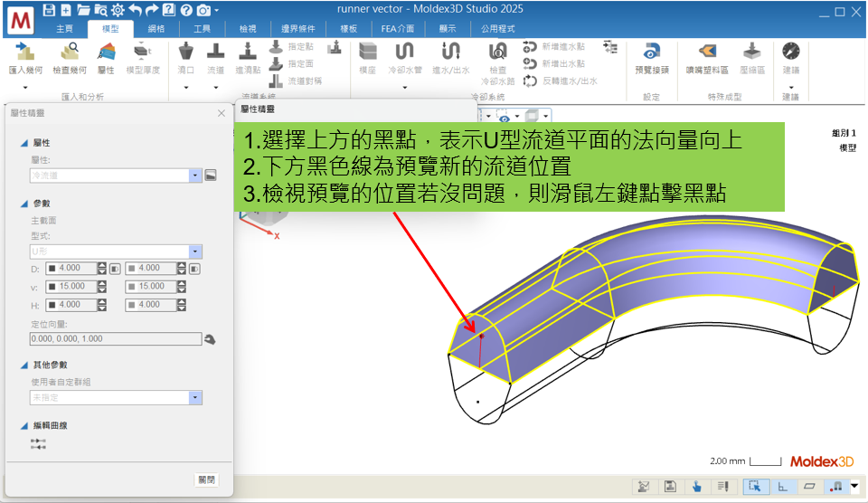Click the 模座 moldbase tool
The height and width of the screenshot is (503, 868).
point(368,58)
